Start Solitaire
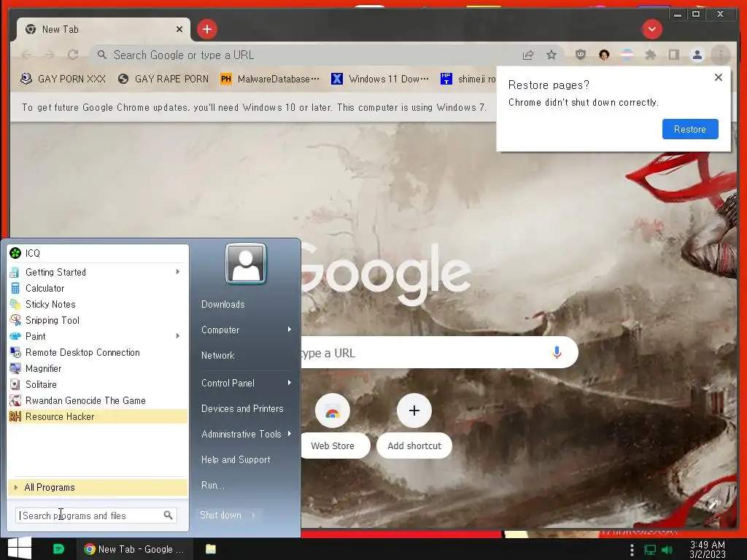The image size is (747, 560). pos(98,384)
